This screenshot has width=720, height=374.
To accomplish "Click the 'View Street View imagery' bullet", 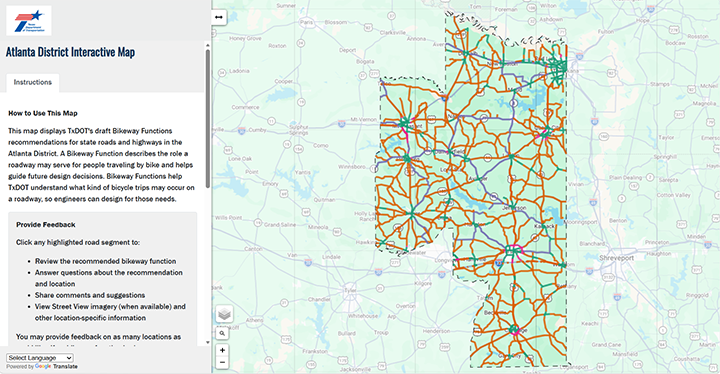I will (110, 312).
